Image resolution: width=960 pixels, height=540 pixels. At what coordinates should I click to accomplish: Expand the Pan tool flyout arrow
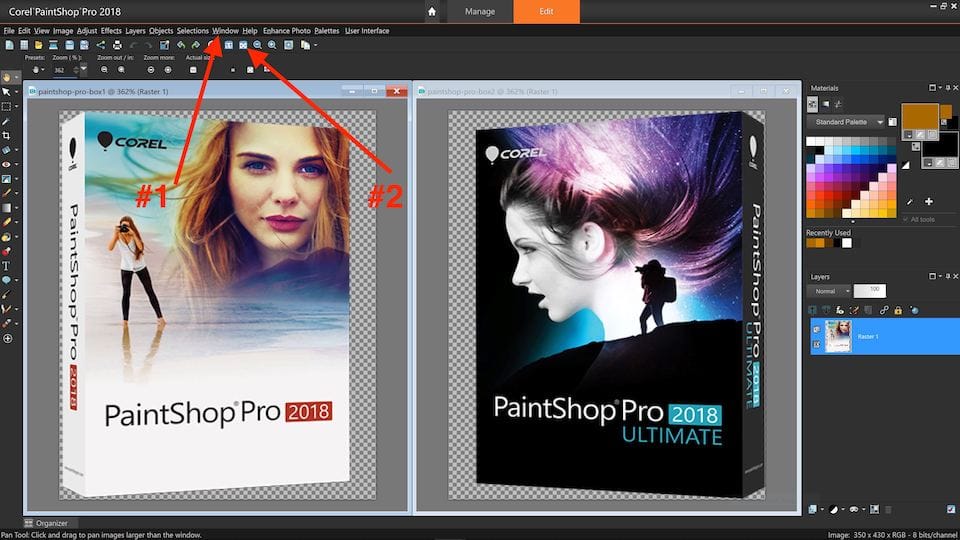[x=17, y=78]
